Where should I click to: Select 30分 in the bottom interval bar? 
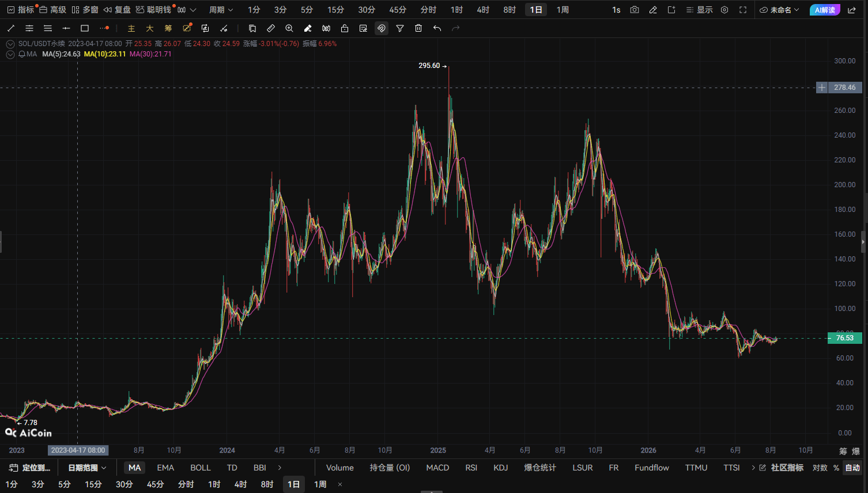click(124, 484)
